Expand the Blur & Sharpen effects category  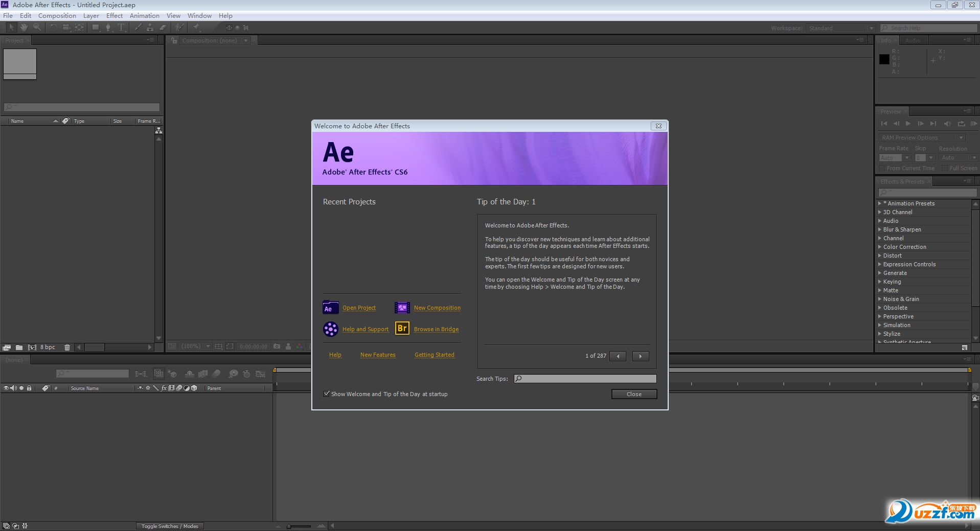(880, 229)
